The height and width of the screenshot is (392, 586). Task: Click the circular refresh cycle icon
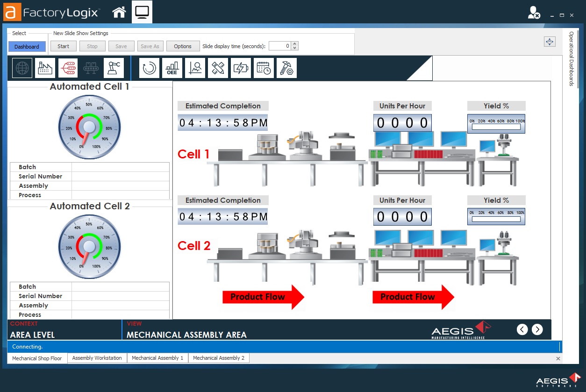click(149, 68)
